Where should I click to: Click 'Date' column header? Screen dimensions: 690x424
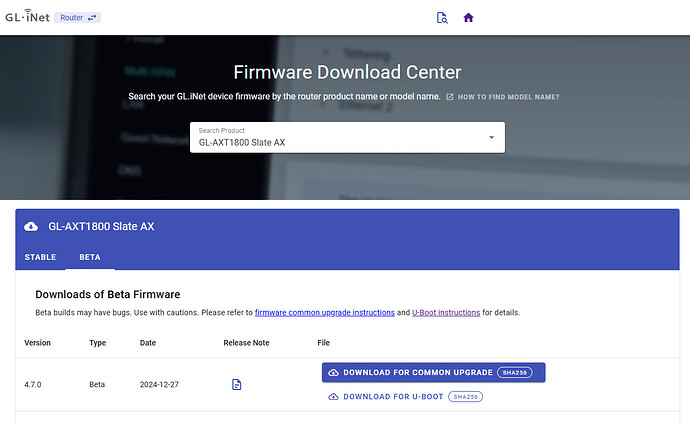tap(148, 343)
